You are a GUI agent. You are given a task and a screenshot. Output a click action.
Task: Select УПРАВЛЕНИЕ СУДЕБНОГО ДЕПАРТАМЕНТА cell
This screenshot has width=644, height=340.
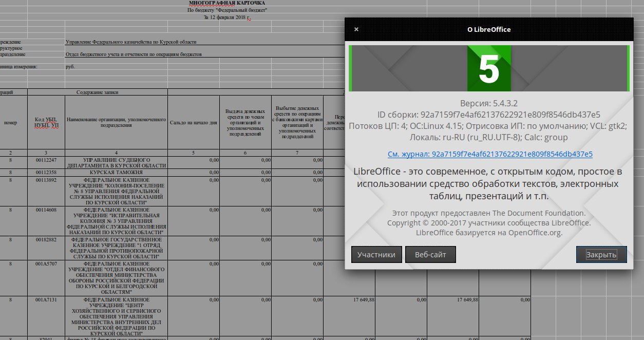click(x=117, y=162)
